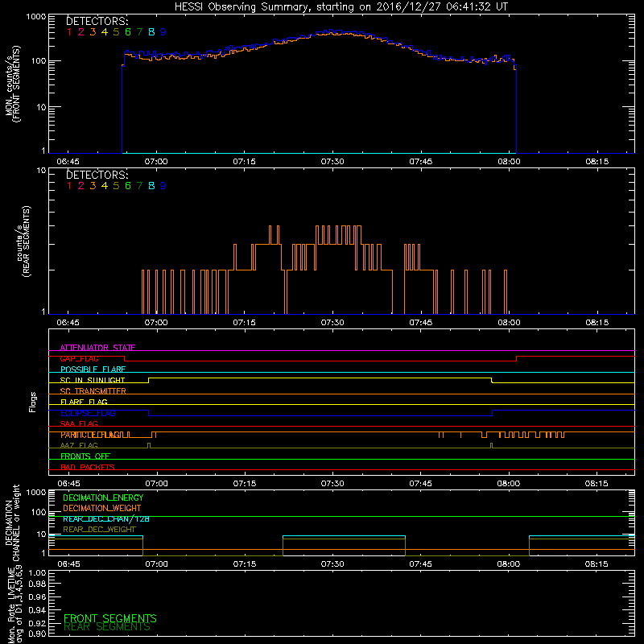This screenshot has height=644, width=644.
Task: Select detector 7 in the front segments legend
Action: tap(139, 32)
